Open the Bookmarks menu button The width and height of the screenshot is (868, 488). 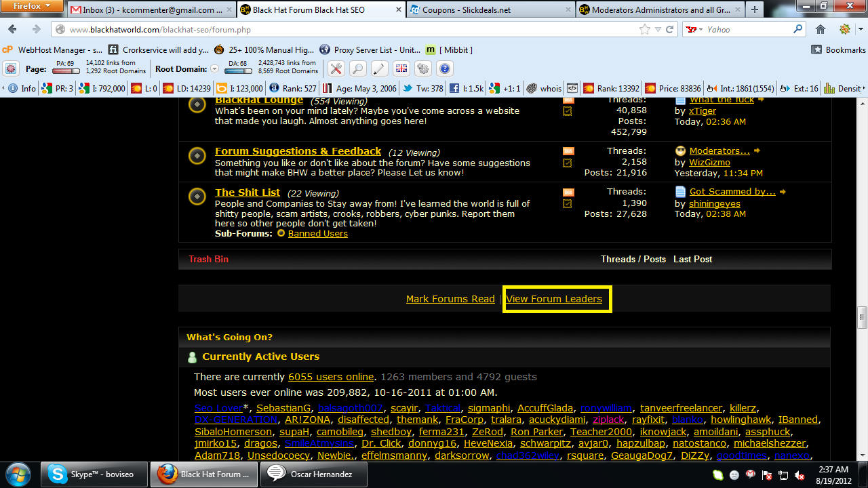tap(838, 49)
